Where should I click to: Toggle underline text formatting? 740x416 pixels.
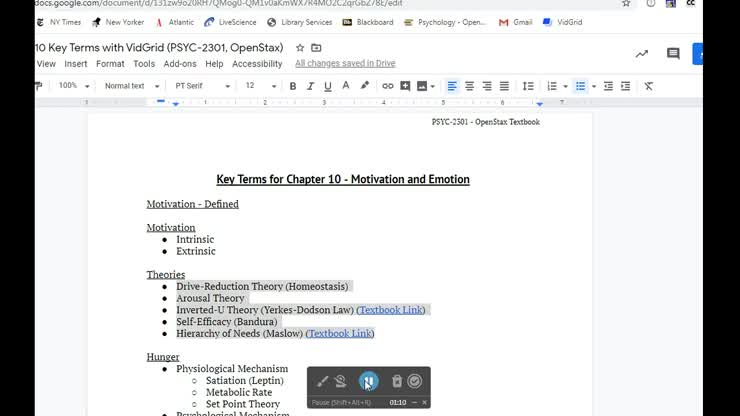tap(326, 86)
